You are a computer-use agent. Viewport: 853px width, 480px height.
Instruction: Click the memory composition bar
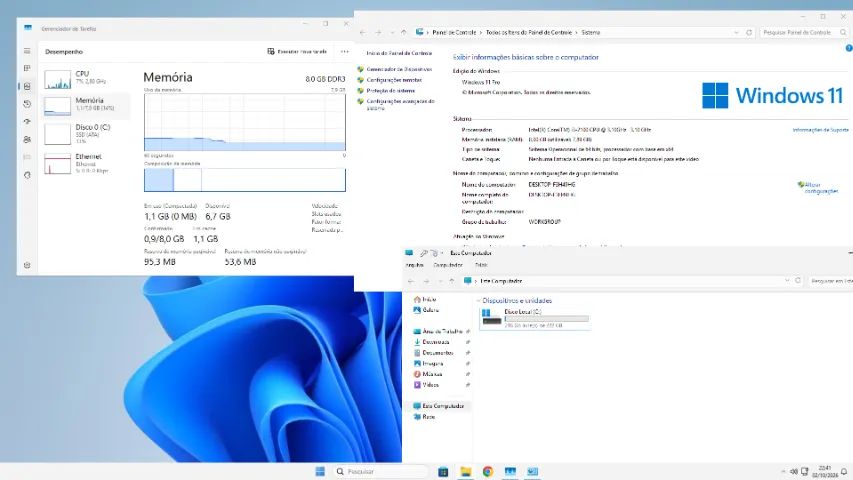click(245, 180)
